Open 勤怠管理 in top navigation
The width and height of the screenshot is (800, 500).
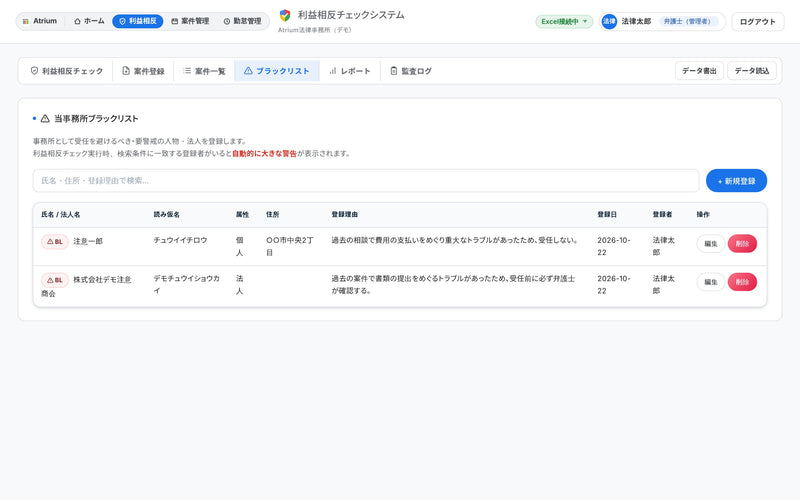coord(242,21)
